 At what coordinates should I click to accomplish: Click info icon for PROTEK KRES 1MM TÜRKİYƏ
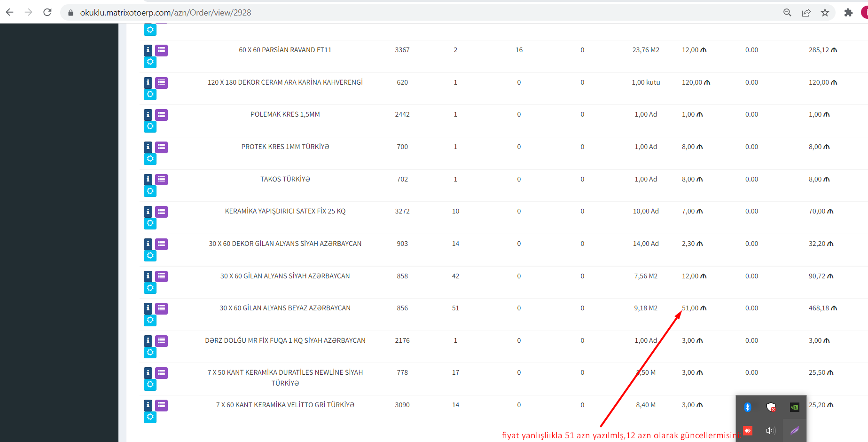point(148,147)
